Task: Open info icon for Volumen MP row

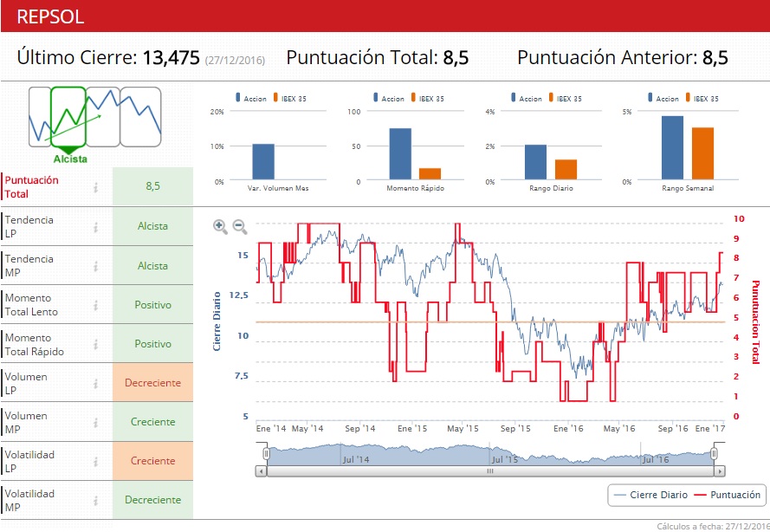Action: [x=96, y=423]
